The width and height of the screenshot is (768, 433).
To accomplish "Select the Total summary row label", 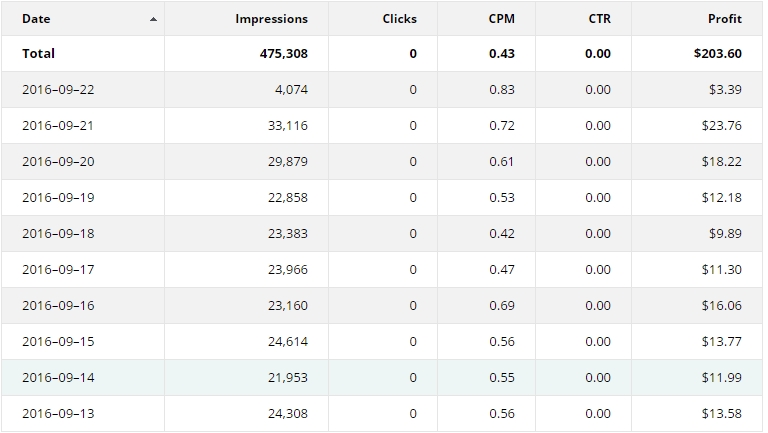I will coord(38,54).
